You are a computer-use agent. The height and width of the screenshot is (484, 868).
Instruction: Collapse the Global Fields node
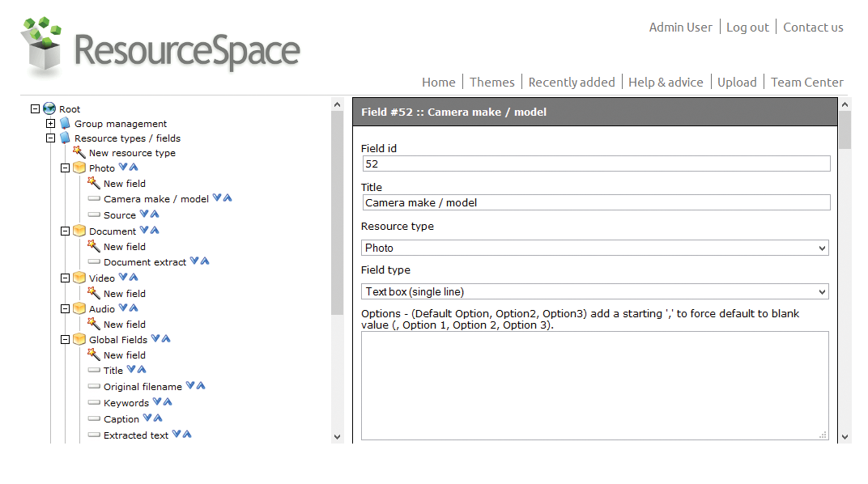(x=65, y=339)
